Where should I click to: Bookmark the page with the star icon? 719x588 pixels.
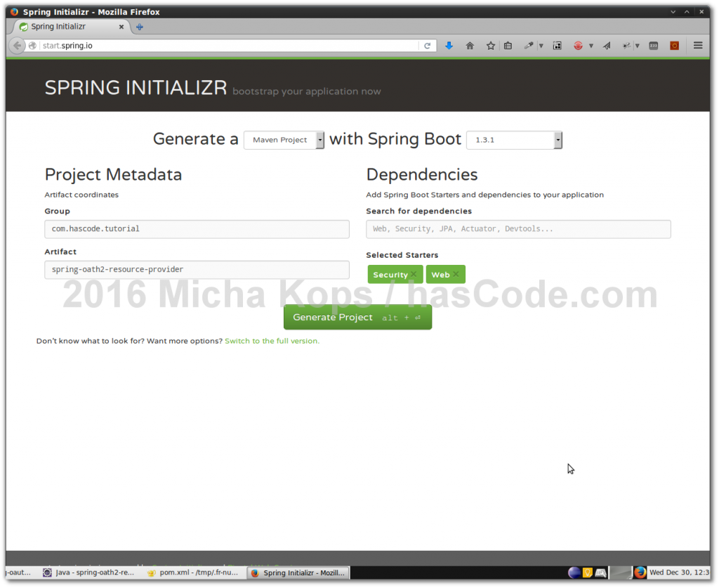[x=490, y=45]
